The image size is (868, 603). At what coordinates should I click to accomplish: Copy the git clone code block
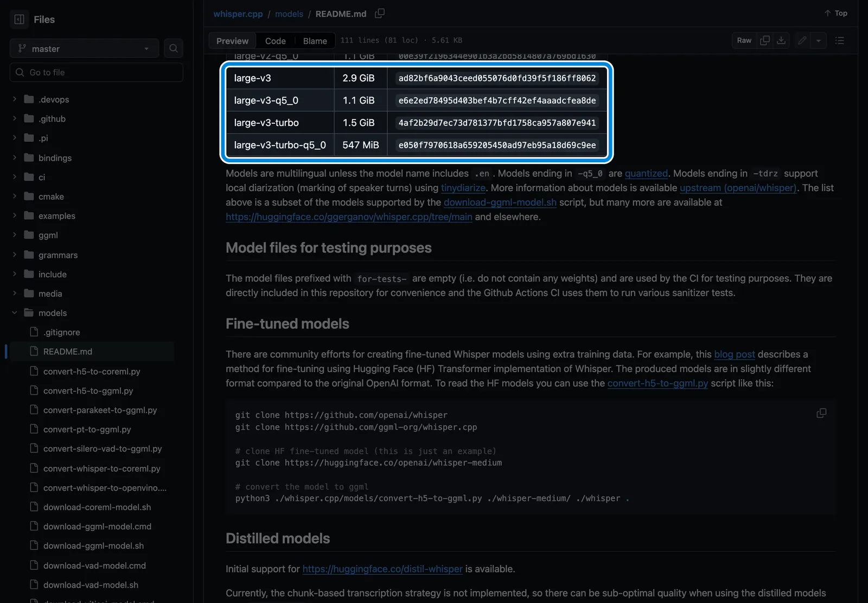click(x=821, y=413)
